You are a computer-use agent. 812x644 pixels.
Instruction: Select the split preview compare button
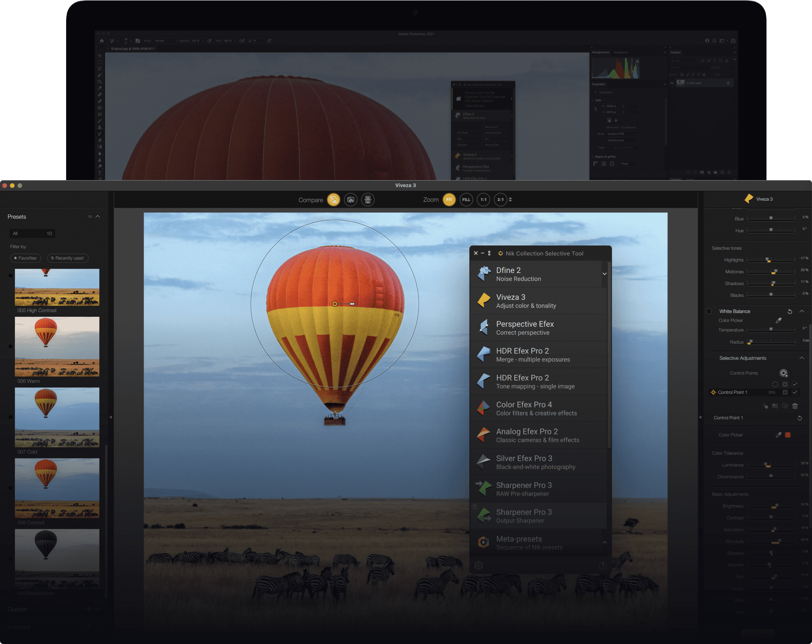pos(351,200)
